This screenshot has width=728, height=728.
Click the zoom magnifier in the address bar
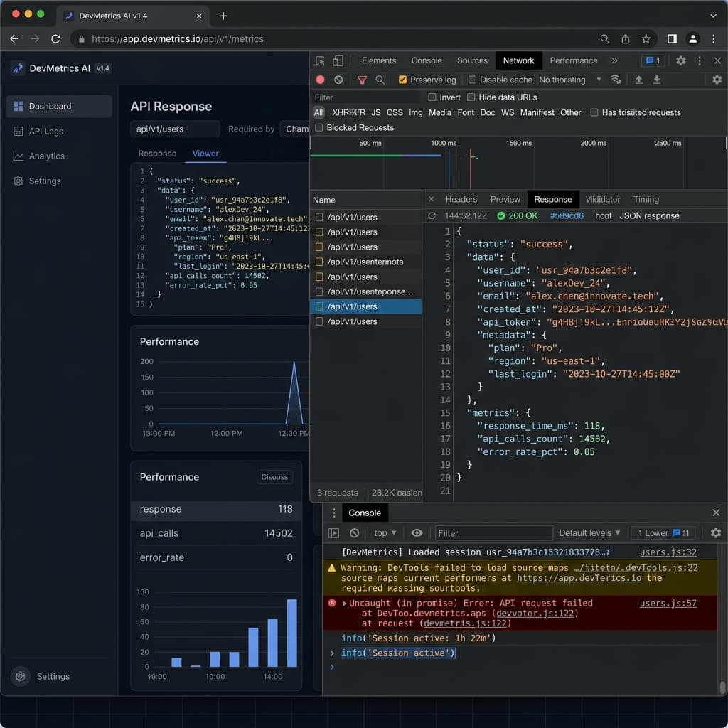point(604,39)
